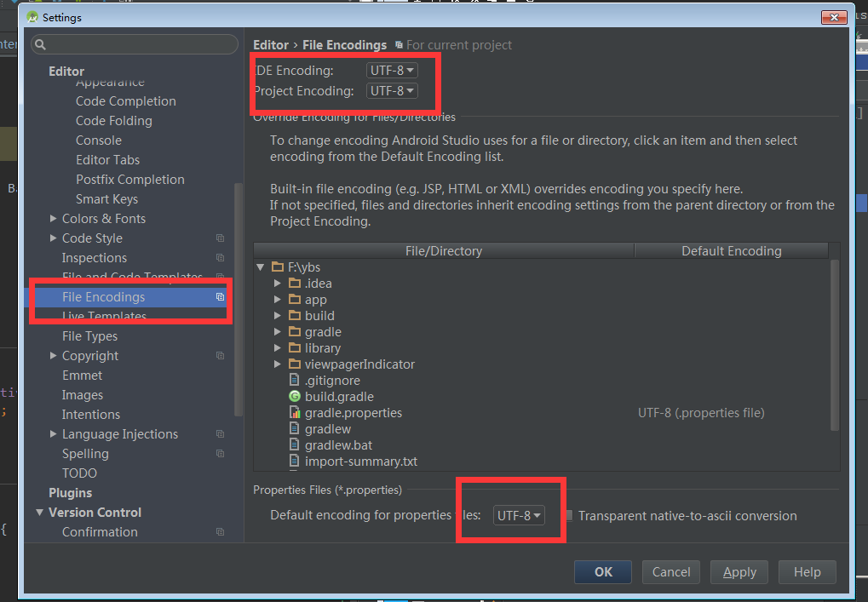Click the Default Encoding column header
868x602 pixels.
click(x=731, y=250)
